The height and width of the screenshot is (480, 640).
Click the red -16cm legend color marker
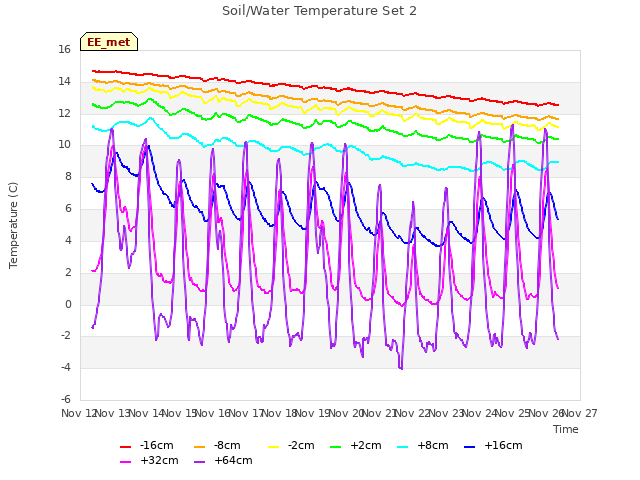pos(125,447)
